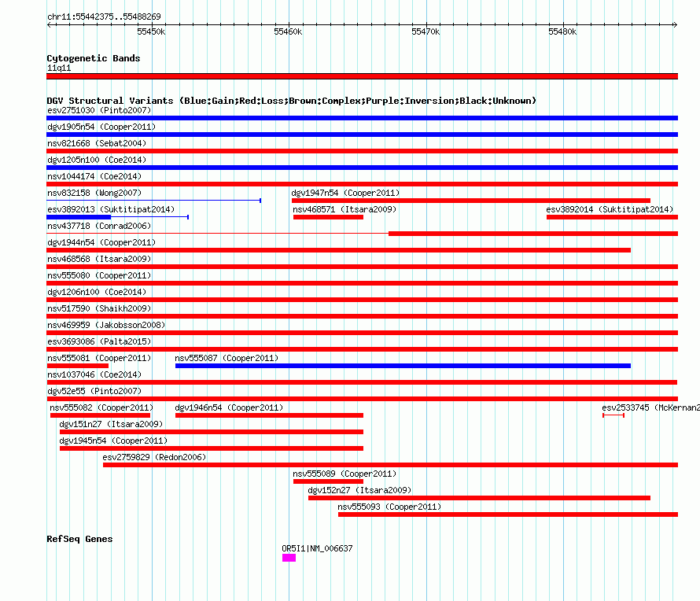Open variant esv2751030 (Pinto2007) label
Screen dimensions: 700x601
(99, 110)
